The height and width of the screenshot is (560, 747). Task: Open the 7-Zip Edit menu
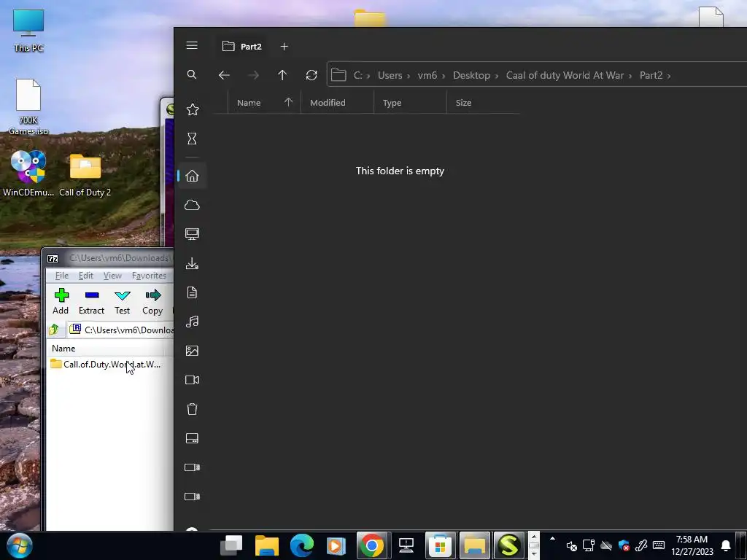[x=86, y=275]
